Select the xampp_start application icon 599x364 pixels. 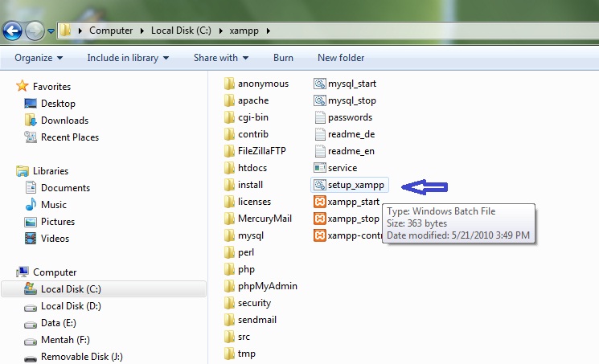click(x=320, y=202)
